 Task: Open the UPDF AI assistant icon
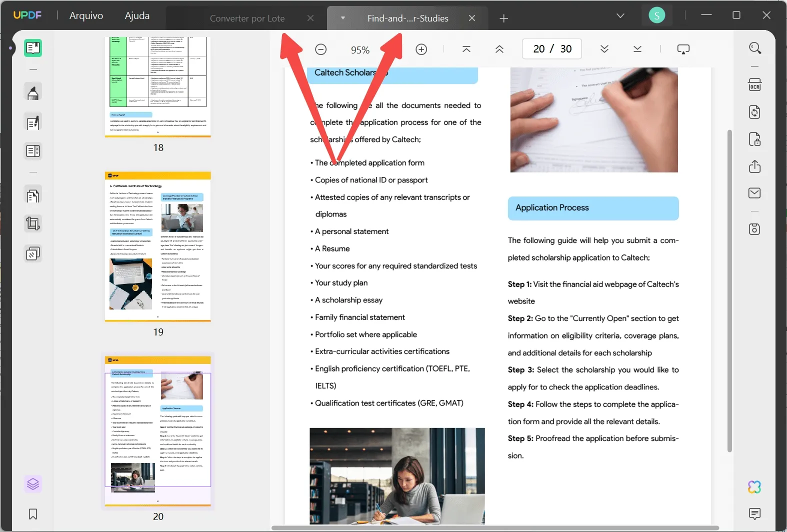755,486
